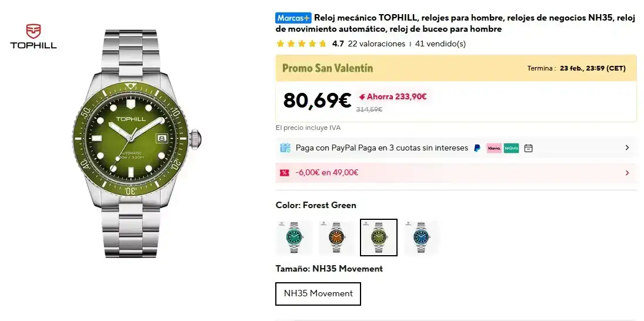Click the Klarna payment icon
The width and height of the screenshot is (644, 321).
[494, 148]
